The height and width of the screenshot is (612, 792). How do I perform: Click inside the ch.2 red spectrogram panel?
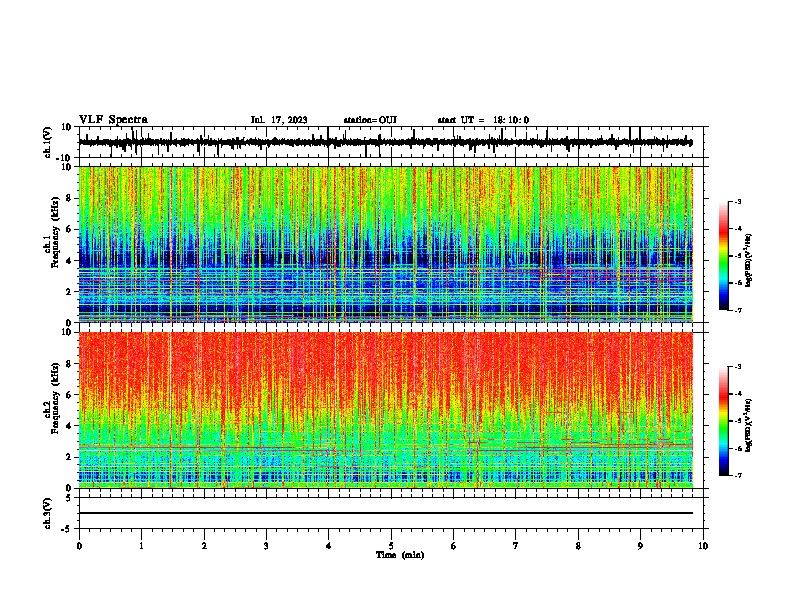pos(386,410)
